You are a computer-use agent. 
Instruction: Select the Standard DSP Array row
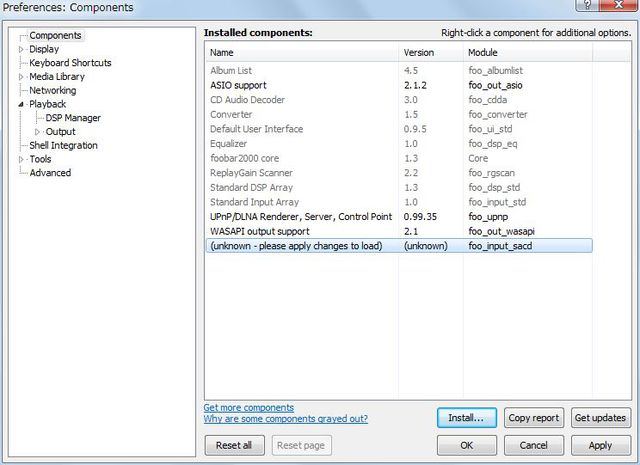[x=399, y=188]
